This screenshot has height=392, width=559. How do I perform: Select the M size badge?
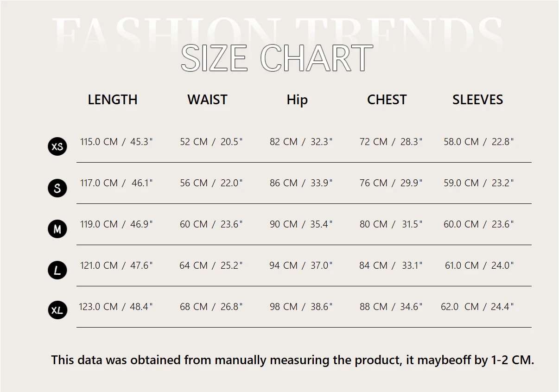(x=57, y=229)
